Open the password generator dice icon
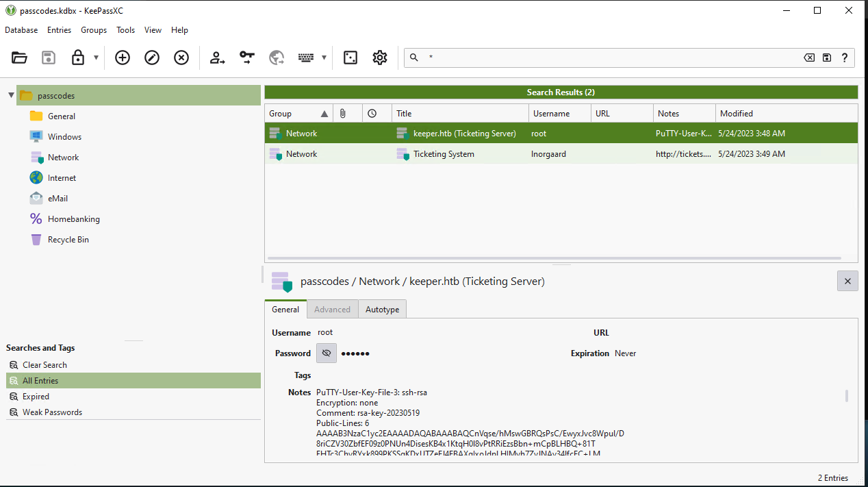 coord(350,58)
